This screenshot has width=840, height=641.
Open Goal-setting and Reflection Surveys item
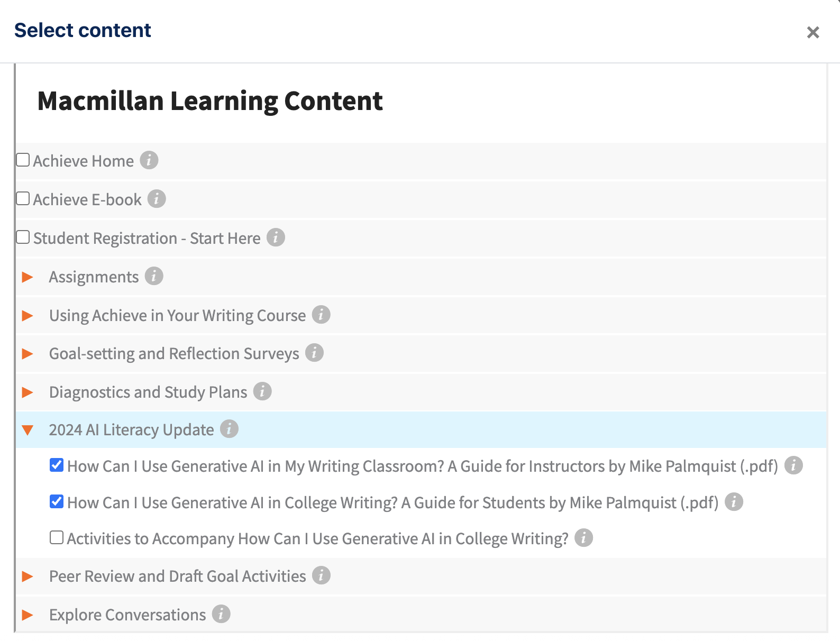174,353
